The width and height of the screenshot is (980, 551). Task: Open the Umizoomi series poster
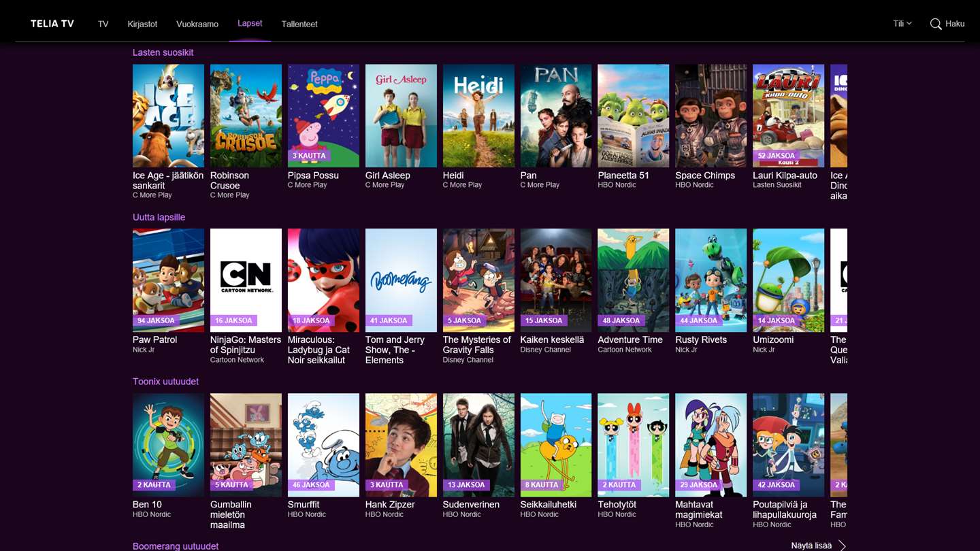coord(789,280)
